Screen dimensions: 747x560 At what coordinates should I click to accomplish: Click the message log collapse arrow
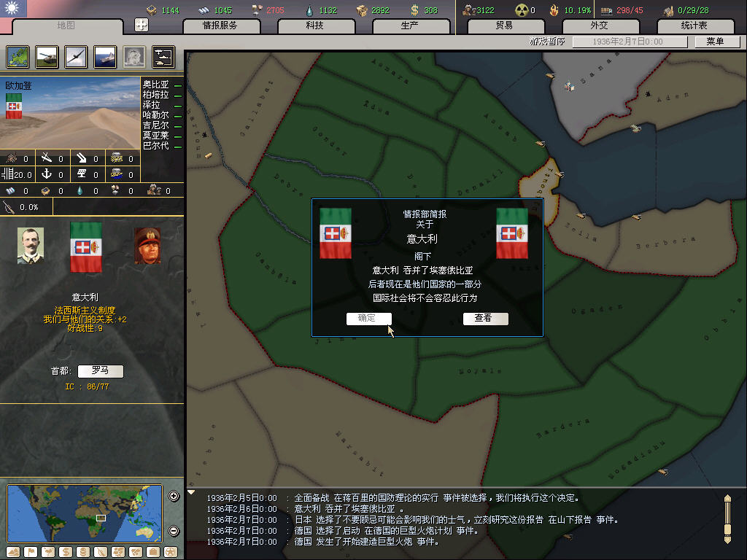point(191,492)
